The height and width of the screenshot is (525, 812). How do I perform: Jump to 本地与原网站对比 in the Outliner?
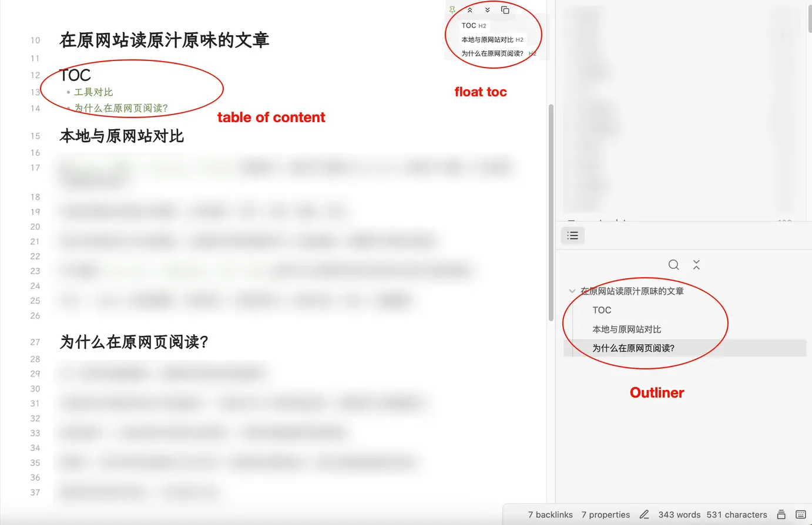pos(626,329)
